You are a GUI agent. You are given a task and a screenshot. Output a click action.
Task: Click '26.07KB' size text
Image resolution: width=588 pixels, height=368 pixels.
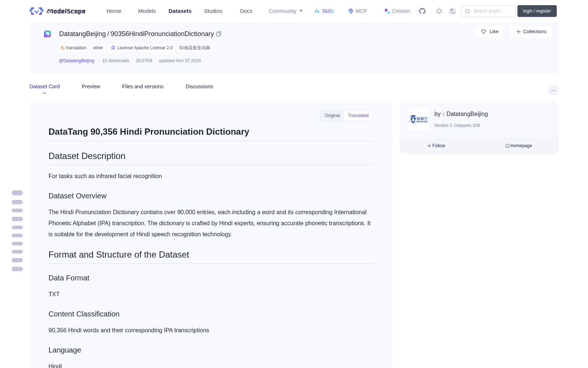144,61
